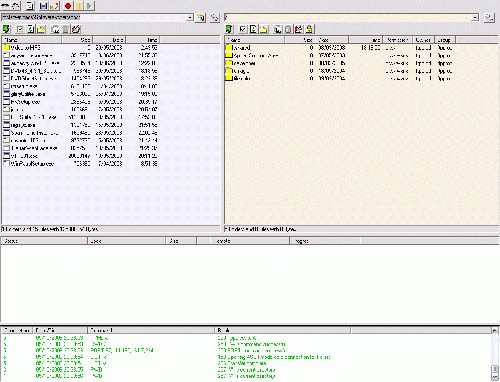Click the trash-can delete icon in the right pane toolbar
This screenshot has width=500, height=382.
(x=288, y=29)
